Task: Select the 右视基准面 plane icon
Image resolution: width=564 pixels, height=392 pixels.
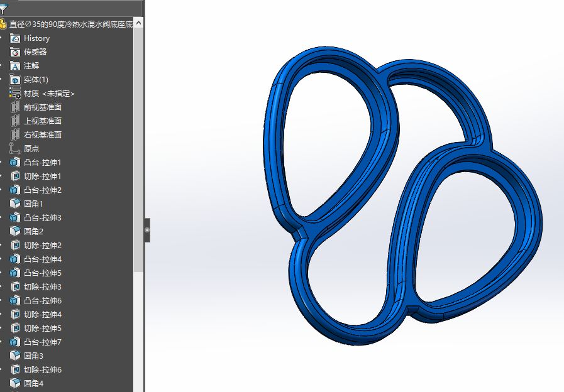Action: pos(14,134)
